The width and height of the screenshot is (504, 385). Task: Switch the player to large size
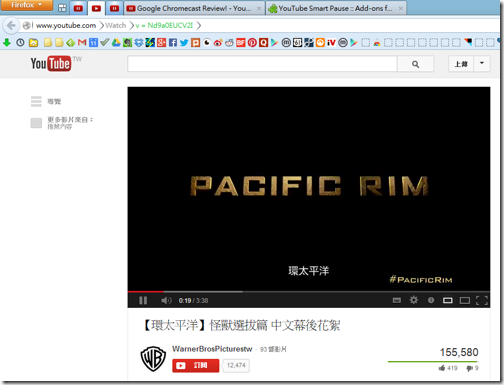pyautogui.click(x=465, y=301)
